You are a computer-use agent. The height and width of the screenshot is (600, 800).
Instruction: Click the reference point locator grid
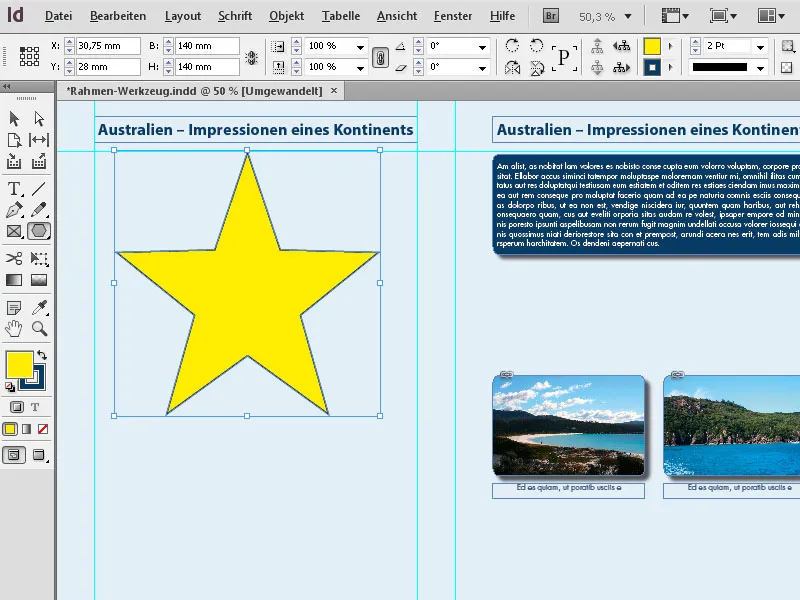[29, 56]
